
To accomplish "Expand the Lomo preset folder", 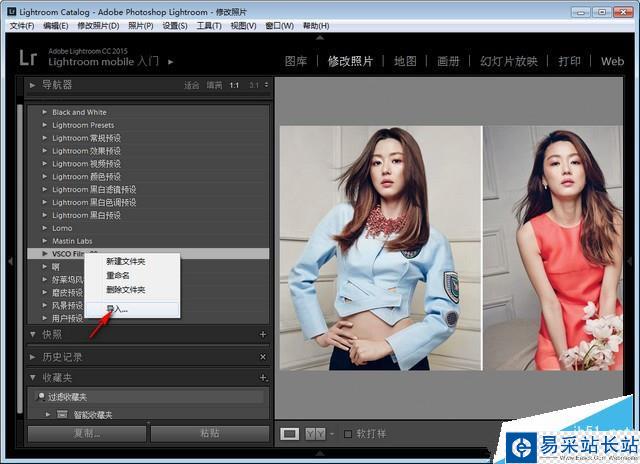I will (x=45, y=228).
